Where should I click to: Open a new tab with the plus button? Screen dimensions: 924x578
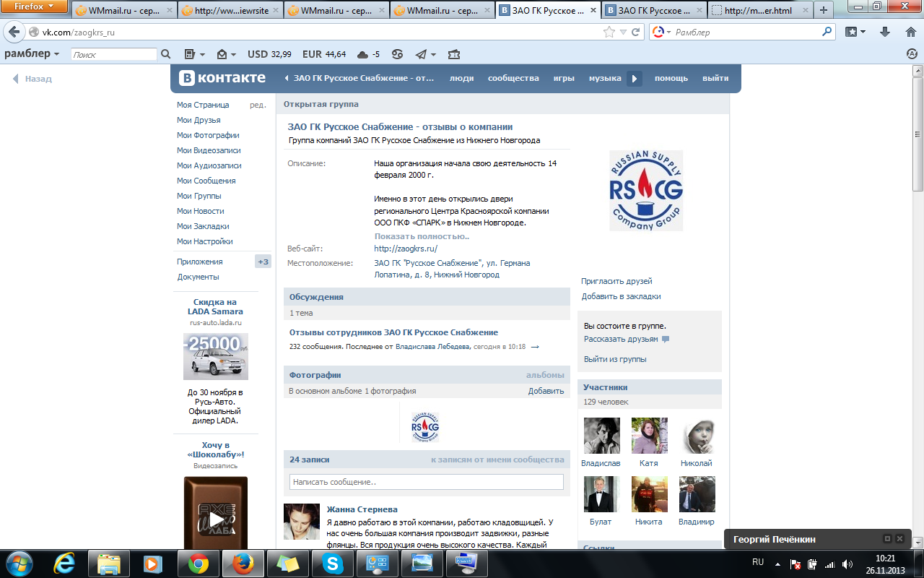click(823, 10)
